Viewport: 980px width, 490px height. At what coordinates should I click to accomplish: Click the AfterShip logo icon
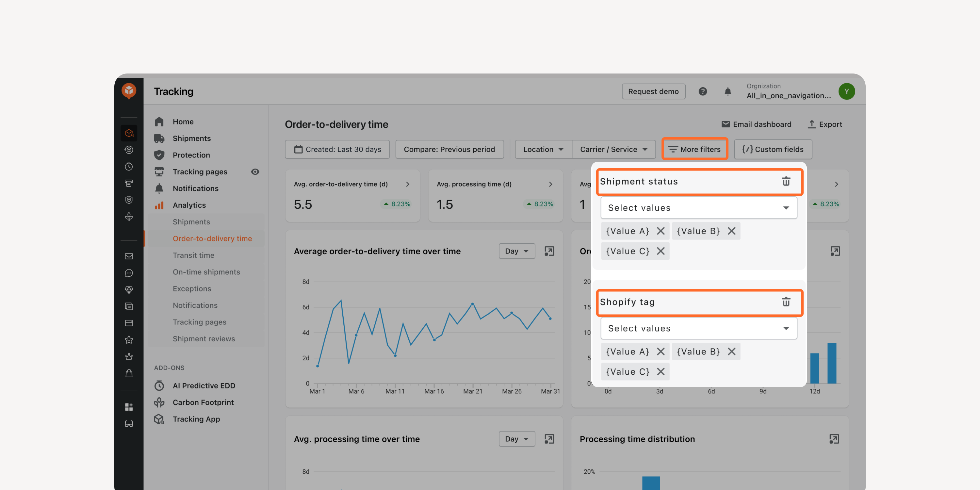click(x=129, y=91)
